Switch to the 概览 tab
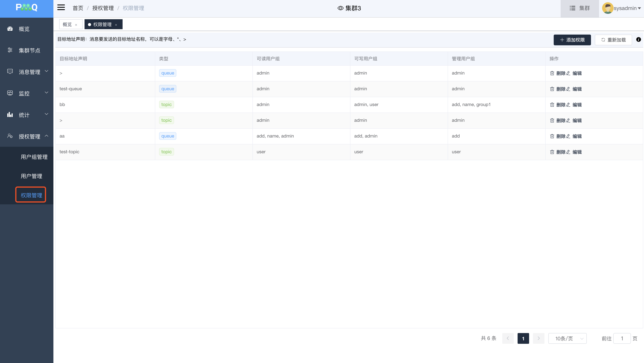The height and width of the screenshot is (363, 644). (x=67, y=25)
